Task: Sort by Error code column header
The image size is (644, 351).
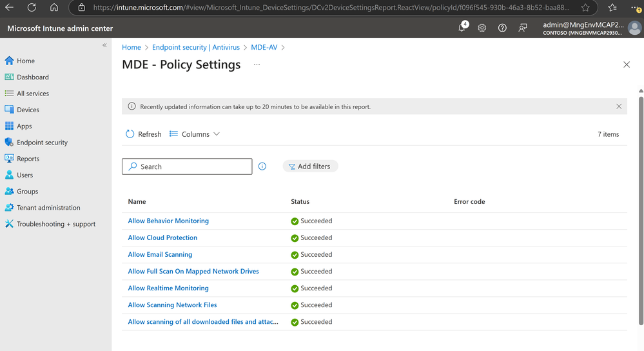Action: (469, 201)
